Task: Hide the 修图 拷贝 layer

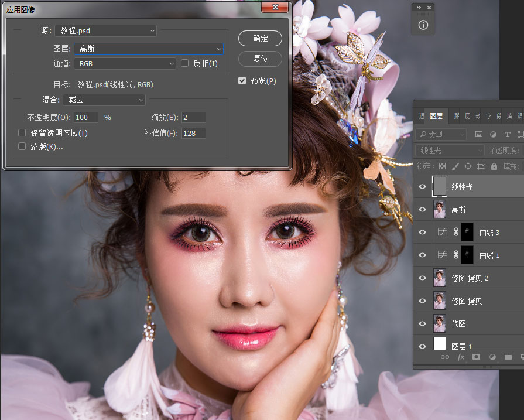Action: [x=422, y=301]
